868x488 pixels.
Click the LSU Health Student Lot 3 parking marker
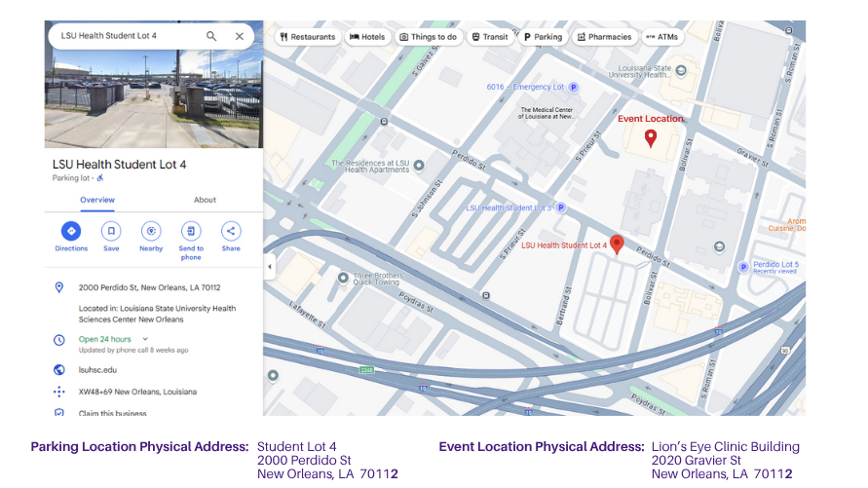(x=561, y=207)
